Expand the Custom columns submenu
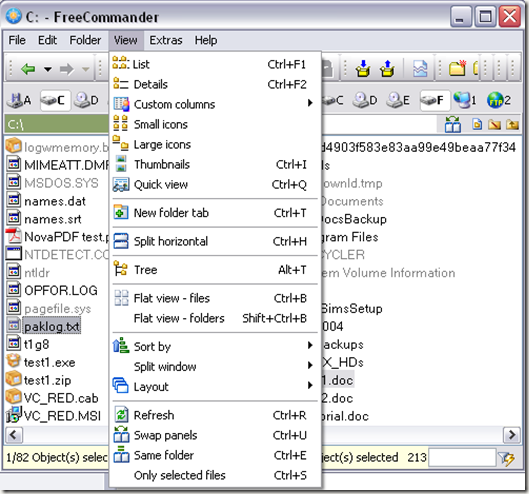This screenshot has height=494, width=529. click(215, 104)
